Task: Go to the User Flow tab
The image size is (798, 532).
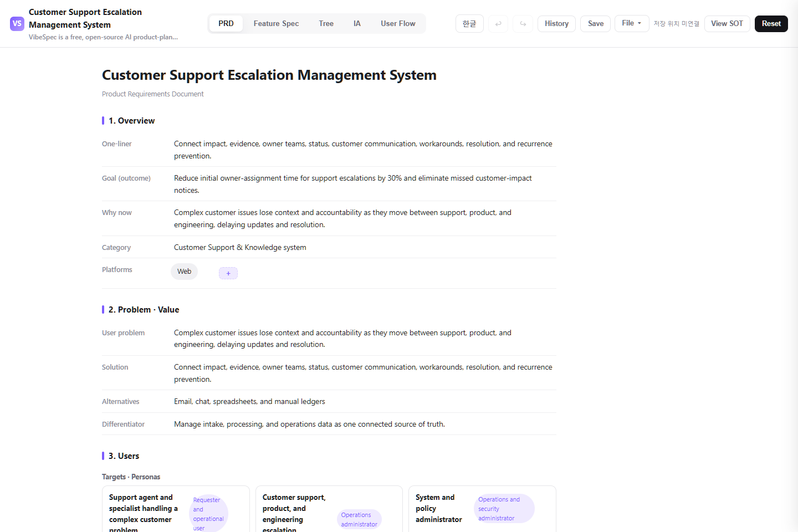Action: click(398, 24)
